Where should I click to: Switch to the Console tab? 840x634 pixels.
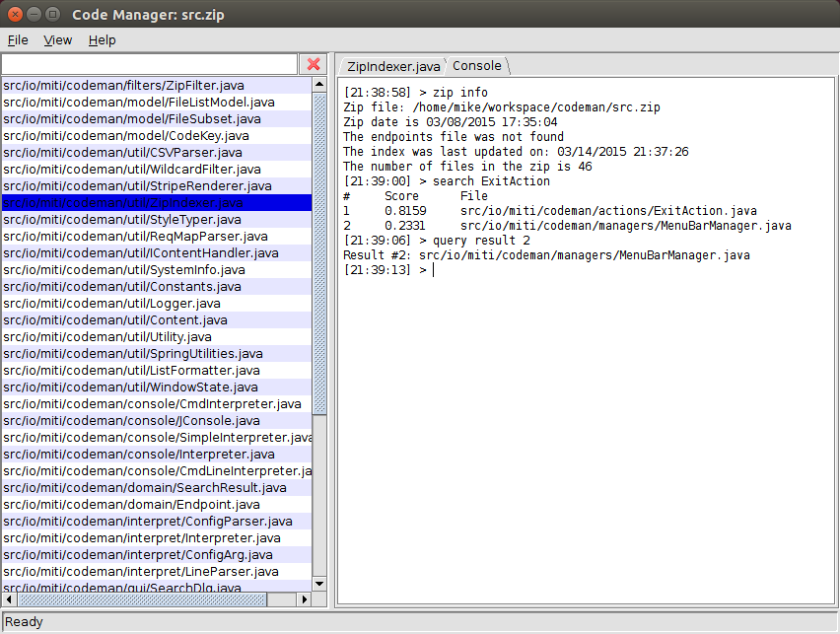coord(476,65)
